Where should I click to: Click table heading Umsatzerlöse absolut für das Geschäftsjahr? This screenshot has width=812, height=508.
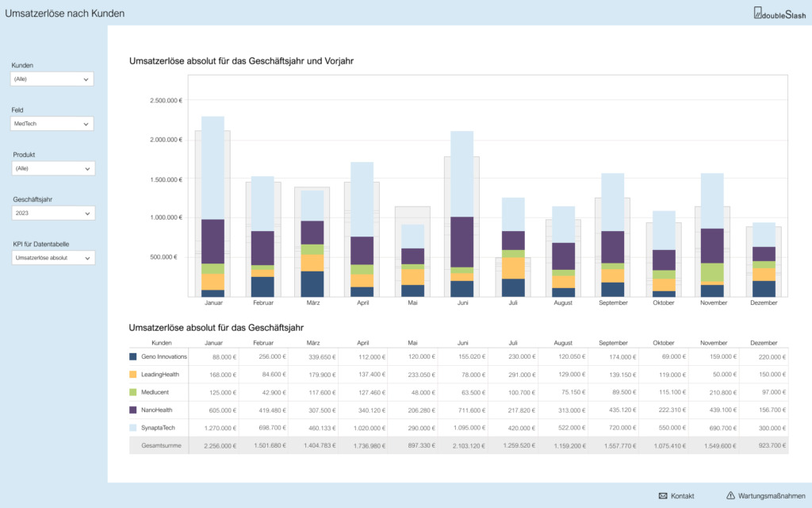(x=216, y=328)
